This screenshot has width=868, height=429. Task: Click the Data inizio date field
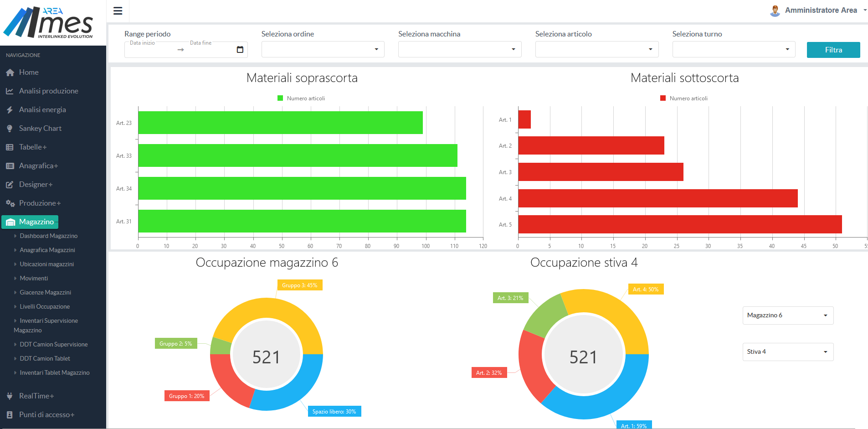tap(150, 49)
